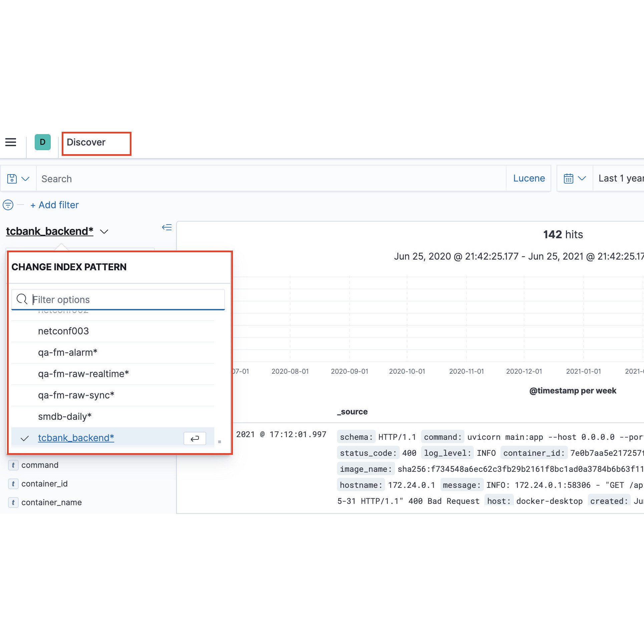644x644 pixels.
Task: Collapse the fields sidebar panel
Action: pos(167,227)
